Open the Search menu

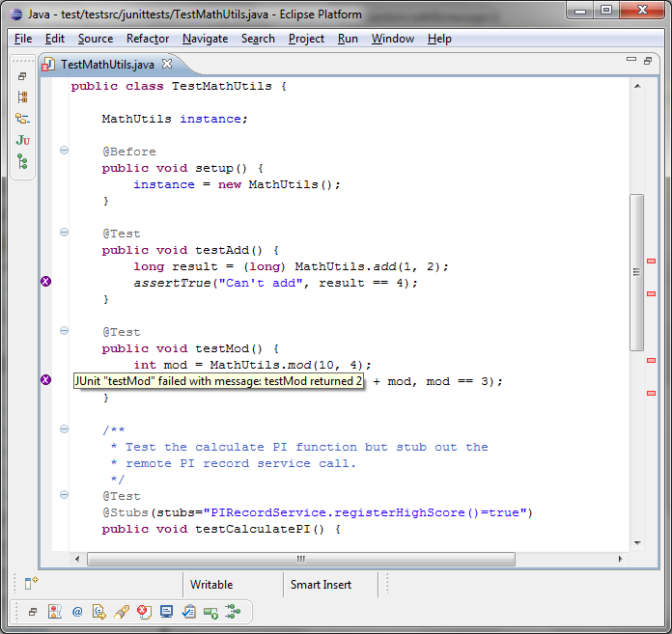click(258, 39)
